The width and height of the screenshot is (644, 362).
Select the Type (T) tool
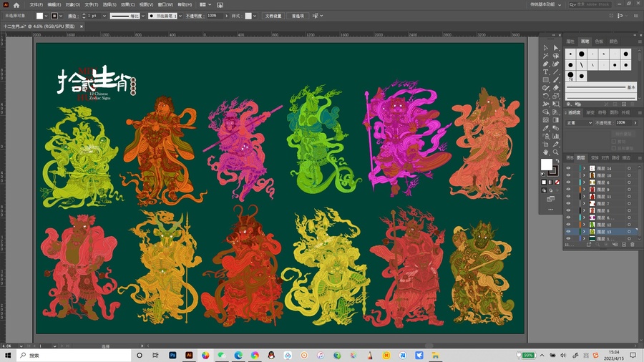pyautogui.click(x=545, y=72)
